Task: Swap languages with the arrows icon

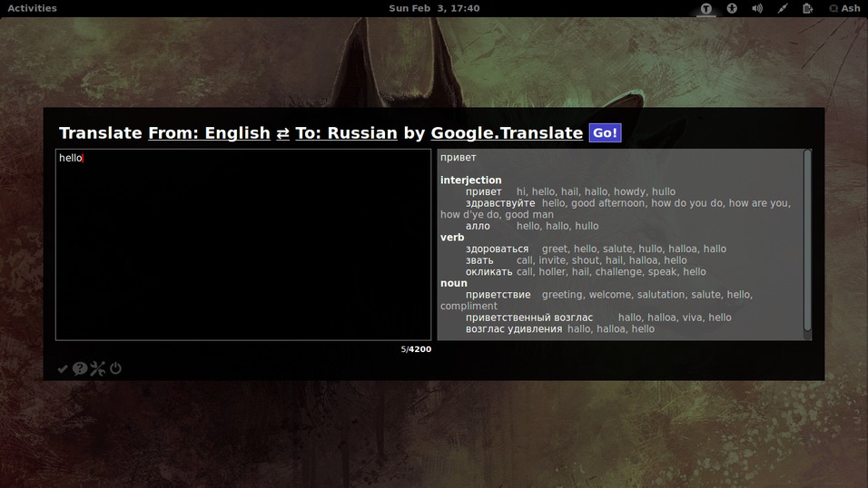Action: pos(283,133)
